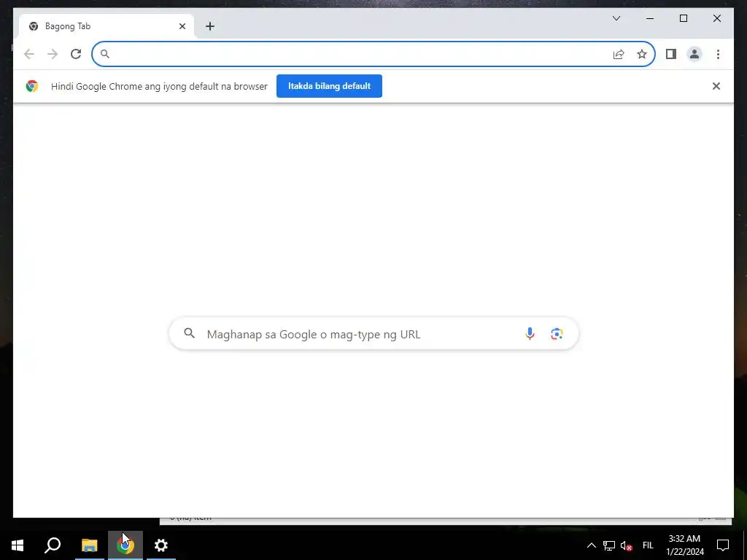Open the clock showing 3:32 AM

[684, 545]
